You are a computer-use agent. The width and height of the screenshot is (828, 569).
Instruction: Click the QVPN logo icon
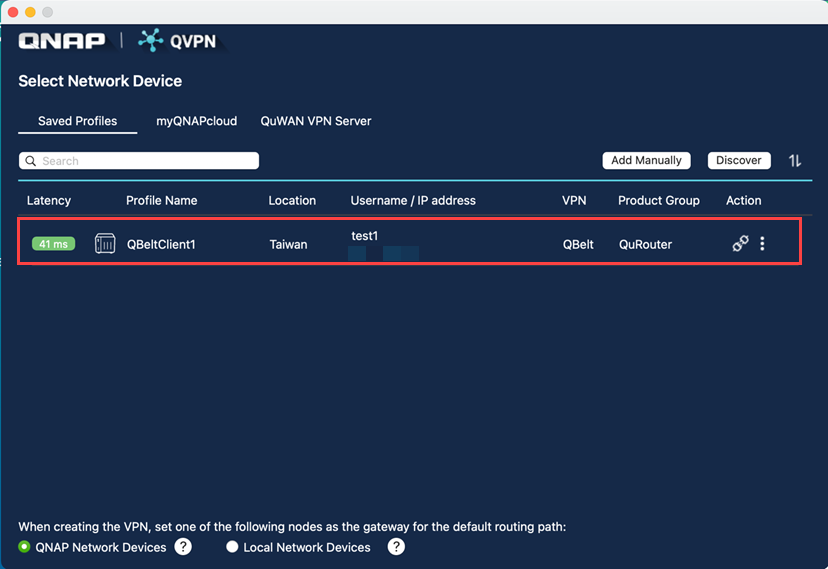tap(150, 40)
